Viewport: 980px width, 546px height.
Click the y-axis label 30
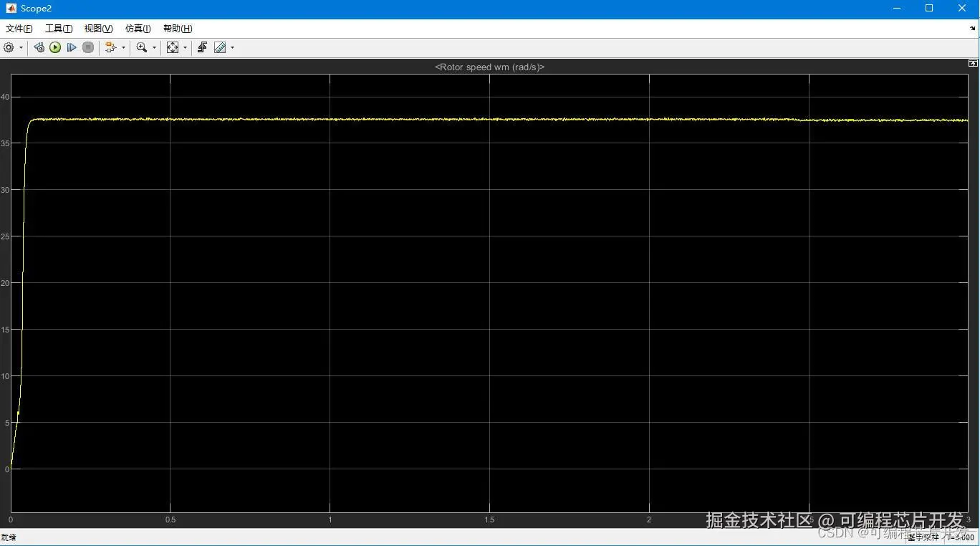point(5,190)
